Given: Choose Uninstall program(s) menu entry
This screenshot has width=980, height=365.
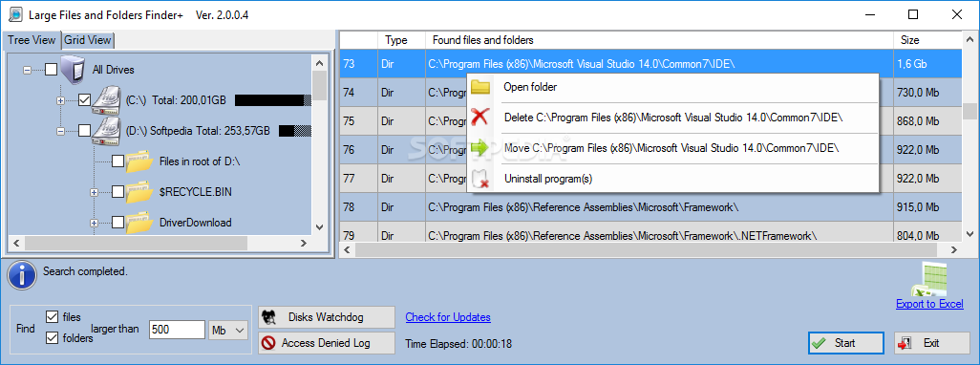Looking at the screenshot, I should [x=672, y=179].
